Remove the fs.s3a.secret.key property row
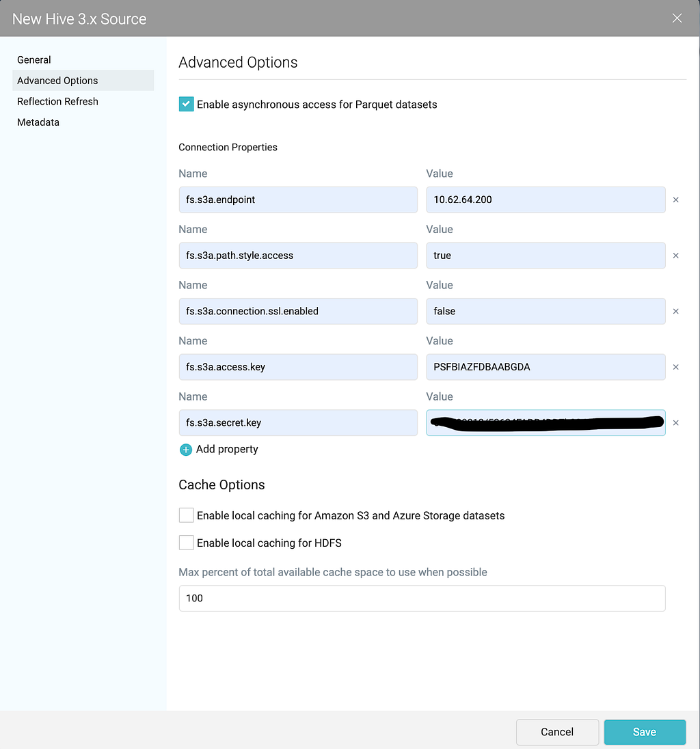Viewport: 700px width, 749px height. (x=675, y=423)
